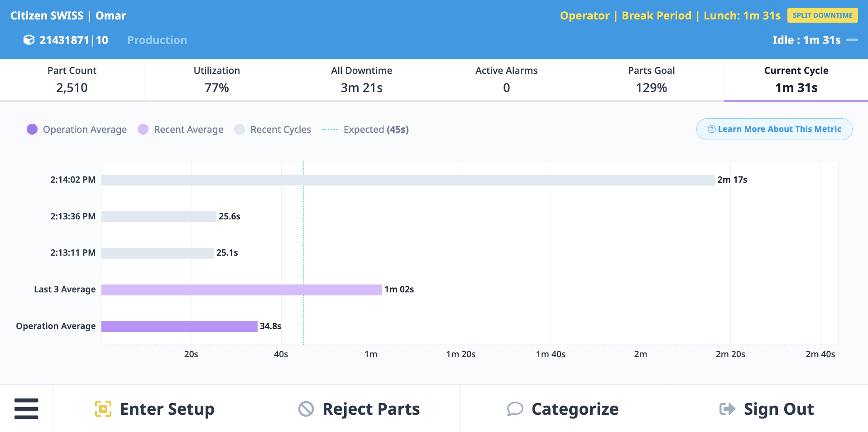Toggle the Recent Cycles legend item
The height and width of the screenshot is (432, 868).
(273, 130)
